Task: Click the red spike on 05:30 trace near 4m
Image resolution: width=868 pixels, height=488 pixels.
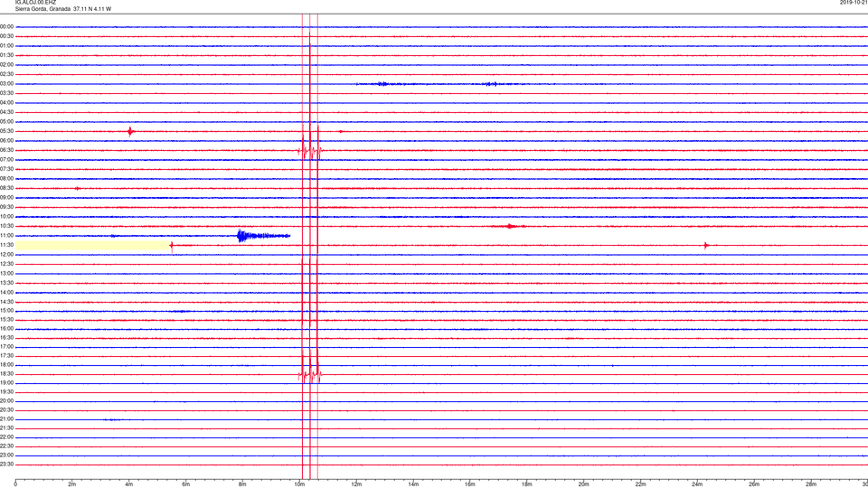Action: click(130, 131)
